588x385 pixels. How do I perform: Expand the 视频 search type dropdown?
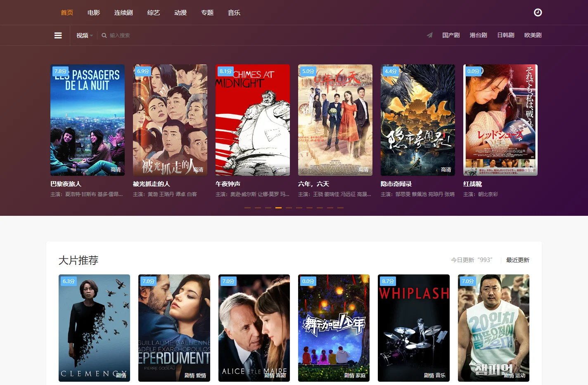click(85, 35)
